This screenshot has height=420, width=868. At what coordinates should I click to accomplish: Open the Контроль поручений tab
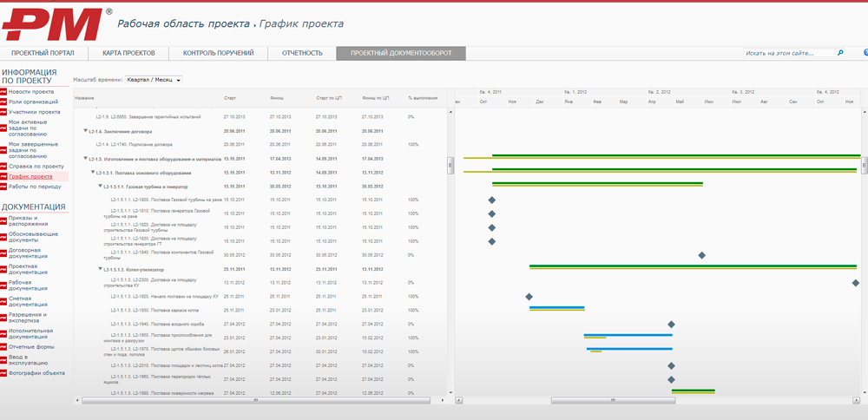coord(218,53)
